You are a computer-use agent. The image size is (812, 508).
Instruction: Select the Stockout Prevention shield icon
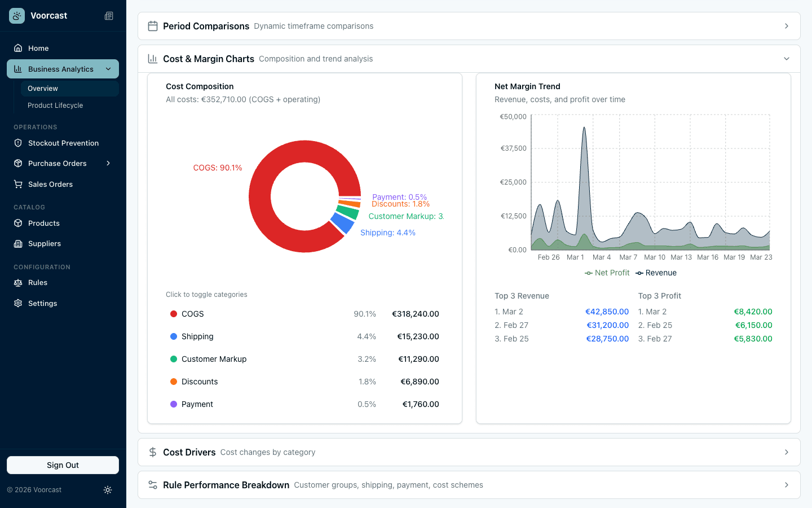[x=17, y=143]
